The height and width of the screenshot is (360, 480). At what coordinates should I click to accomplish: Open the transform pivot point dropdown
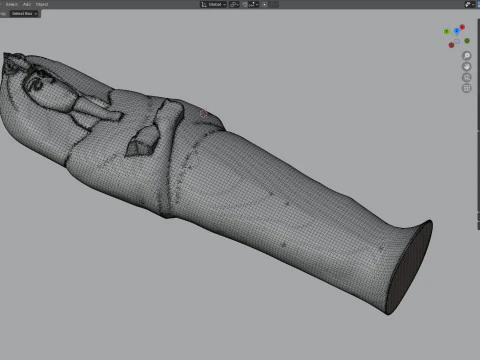[x=234, y=4]
